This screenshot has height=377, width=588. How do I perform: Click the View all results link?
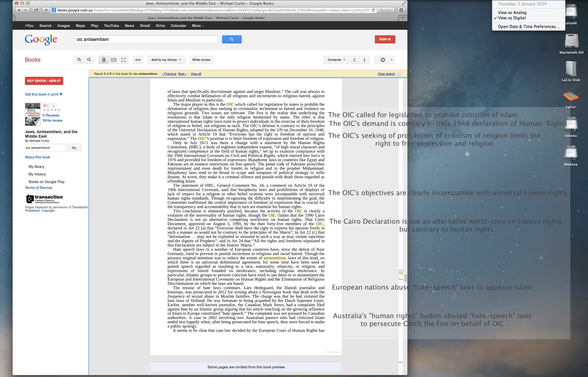196,74
